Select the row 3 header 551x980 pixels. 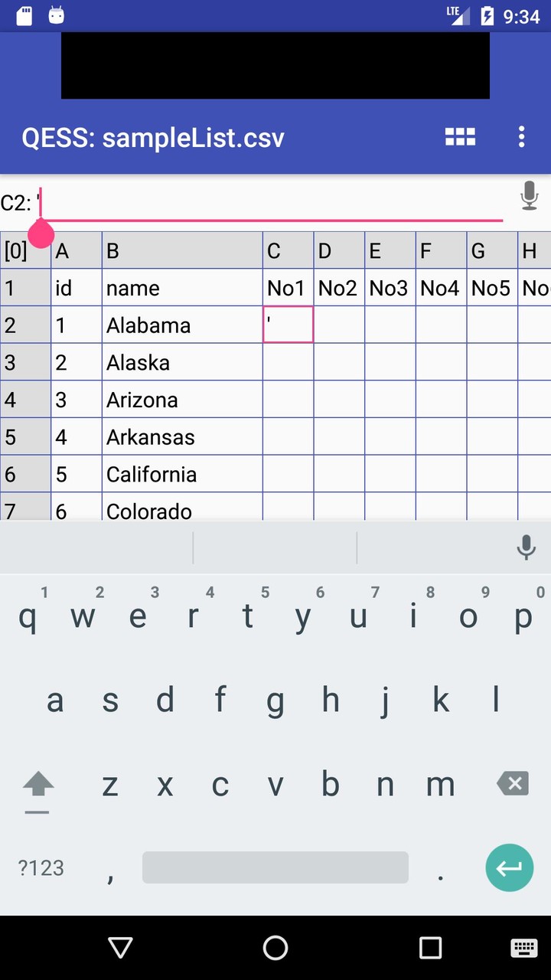[25, 362]
